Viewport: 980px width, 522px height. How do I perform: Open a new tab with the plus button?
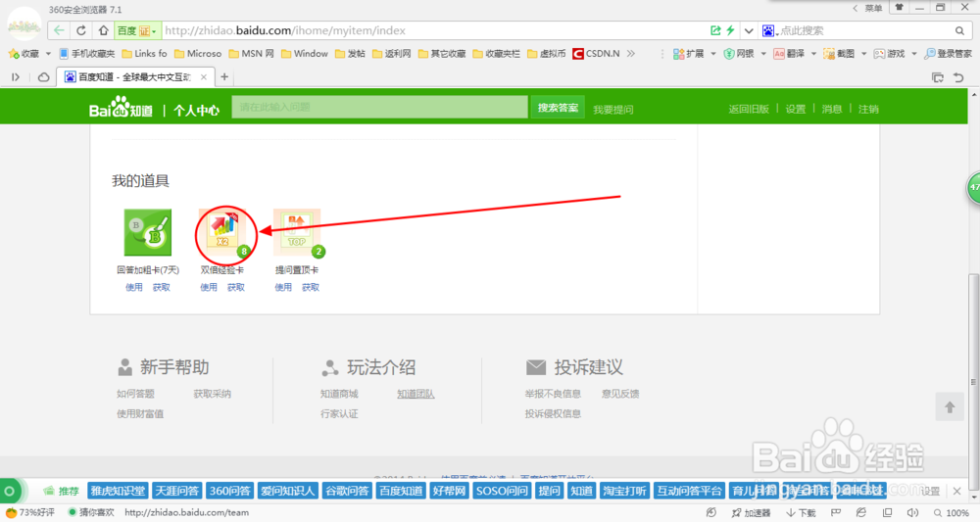click(x=224, y=76)
